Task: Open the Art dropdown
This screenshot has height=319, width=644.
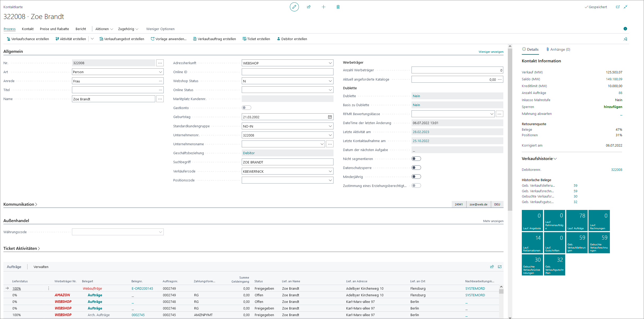Action: (x=160, y=72)
